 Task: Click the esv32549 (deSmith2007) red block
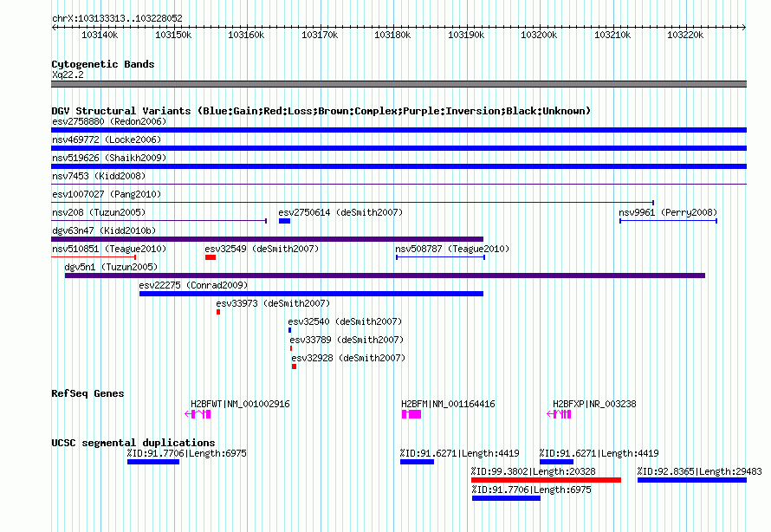(x=211, y=257)
